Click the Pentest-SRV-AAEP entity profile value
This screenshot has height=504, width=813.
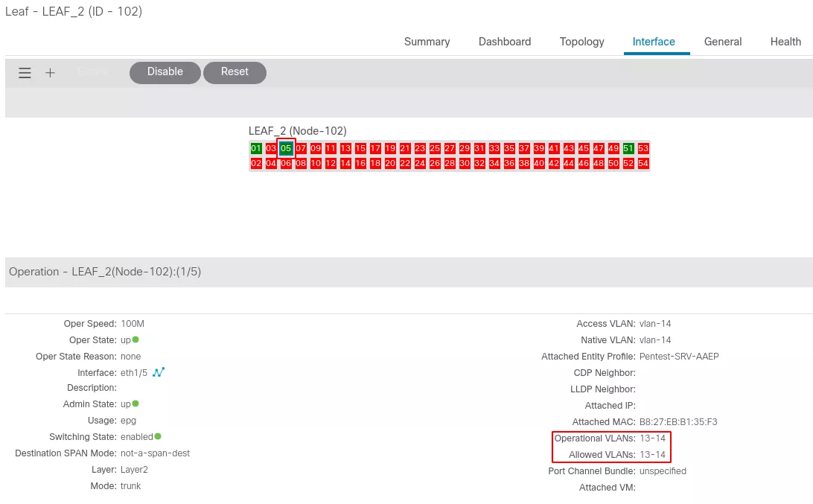[679, 356]
